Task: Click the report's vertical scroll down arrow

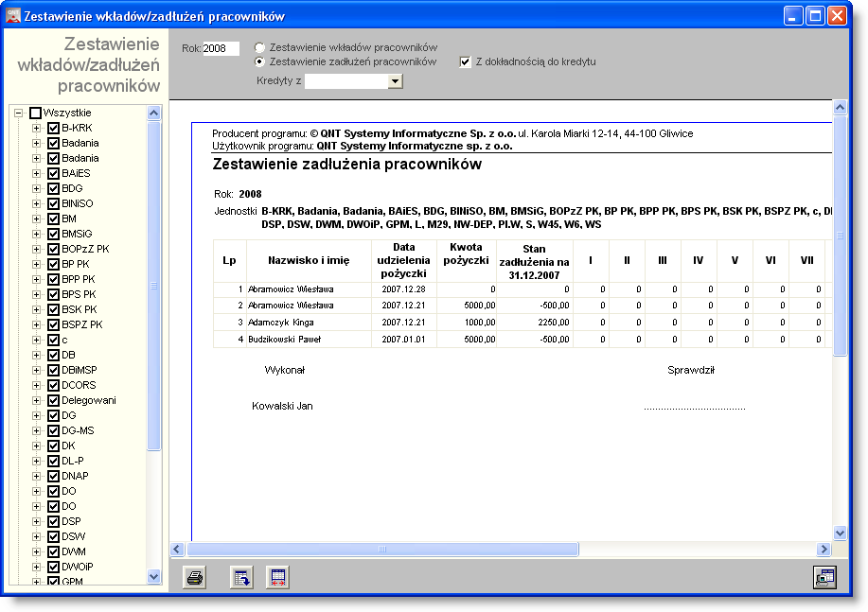Action: point(840,533)
